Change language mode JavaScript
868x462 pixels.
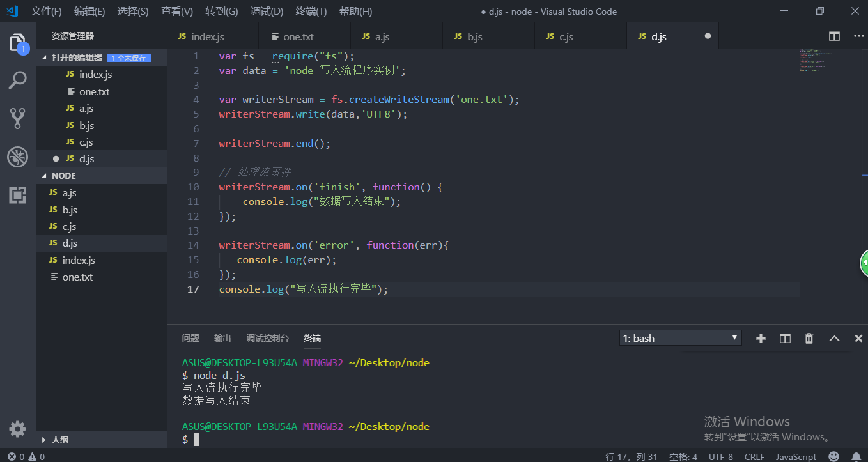click(x=796, y=457)
